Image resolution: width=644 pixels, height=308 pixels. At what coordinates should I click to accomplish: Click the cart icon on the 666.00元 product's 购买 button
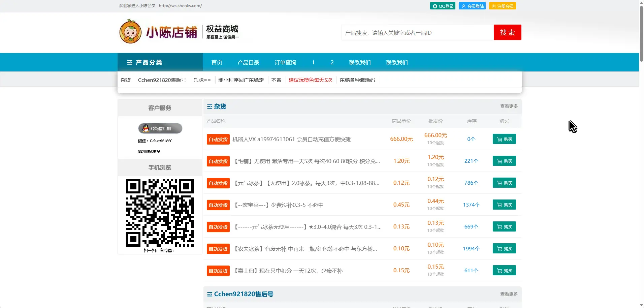pos(499,139)
